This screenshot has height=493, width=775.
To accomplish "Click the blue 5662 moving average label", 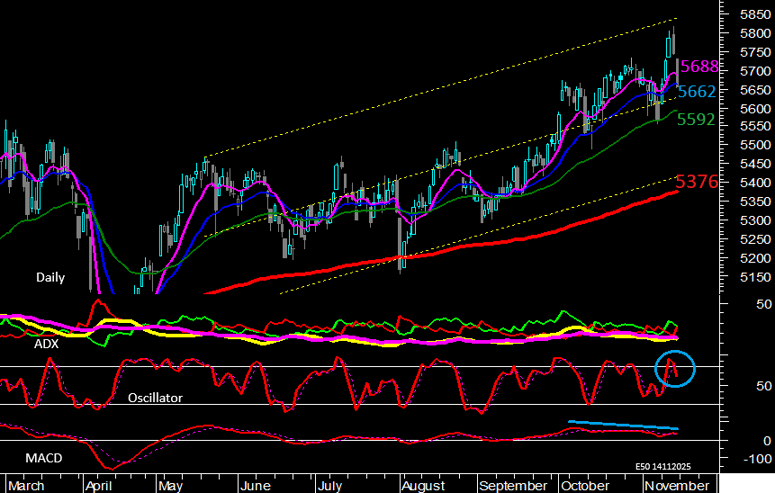I will click(696, 92).
